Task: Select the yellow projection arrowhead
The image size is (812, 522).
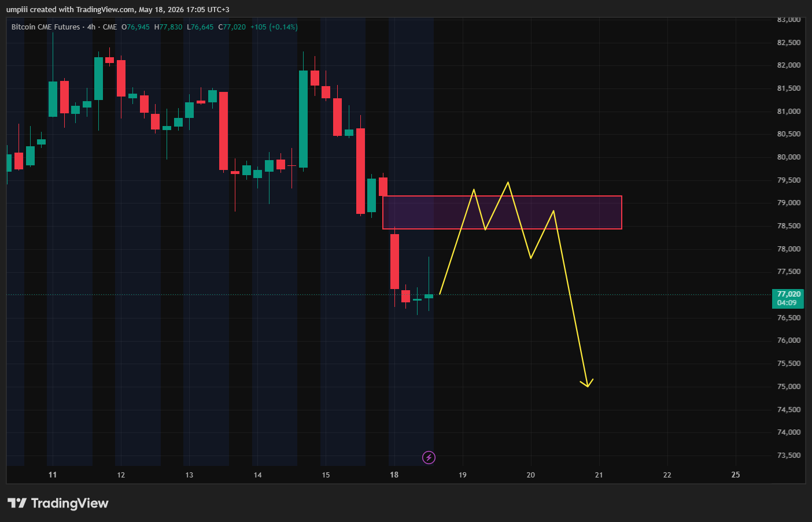Action: pos(587,383)
